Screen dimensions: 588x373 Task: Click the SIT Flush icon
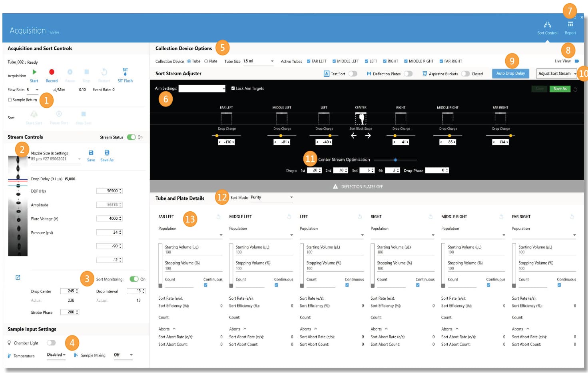pos(125,72)
